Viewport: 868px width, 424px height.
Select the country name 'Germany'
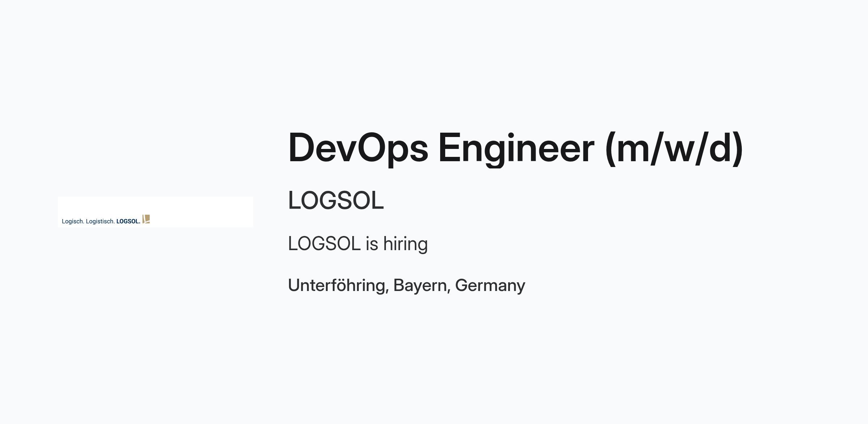pyautogui.click(x=490, y=286)
